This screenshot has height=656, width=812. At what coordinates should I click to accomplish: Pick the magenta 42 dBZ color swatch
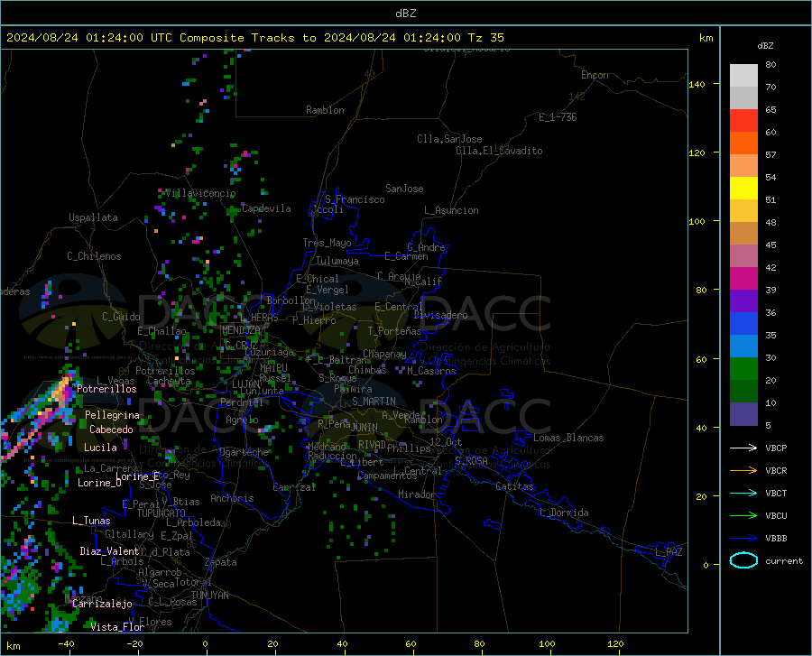click(743, 279)
